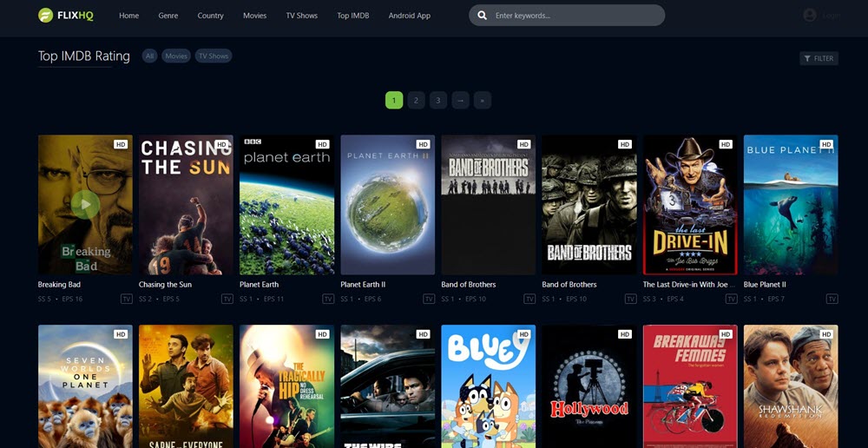
Task: Click the HD badge on Bluey poster
Action: click(523, 334)
